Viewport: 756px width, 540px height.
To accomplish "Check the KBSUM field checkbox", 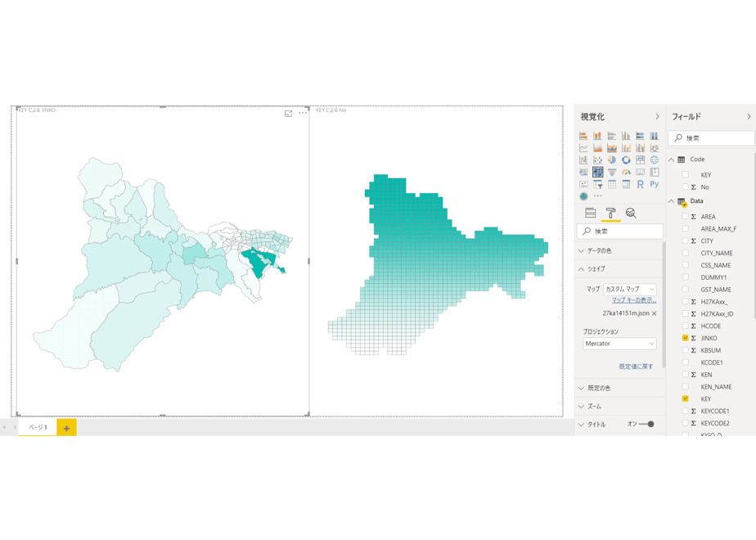I will pyautogui.click(x=685, y=350).
